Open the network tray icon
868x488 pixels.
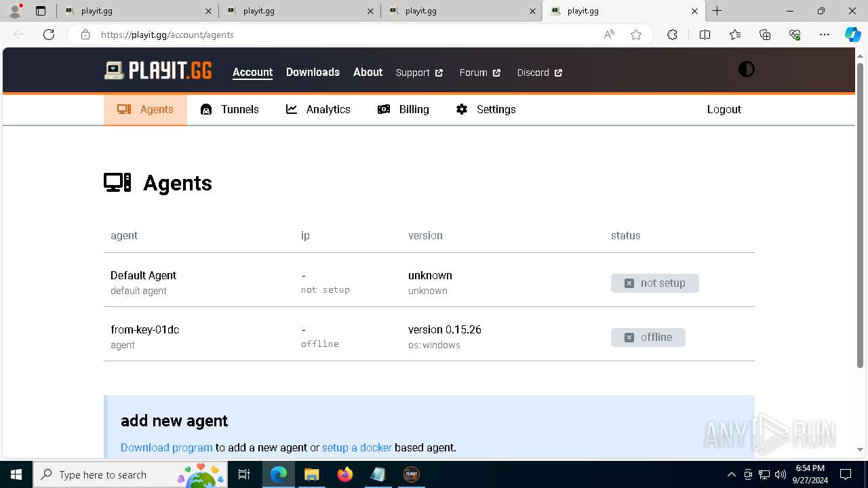pyautogui.click(x=764, y=474)
